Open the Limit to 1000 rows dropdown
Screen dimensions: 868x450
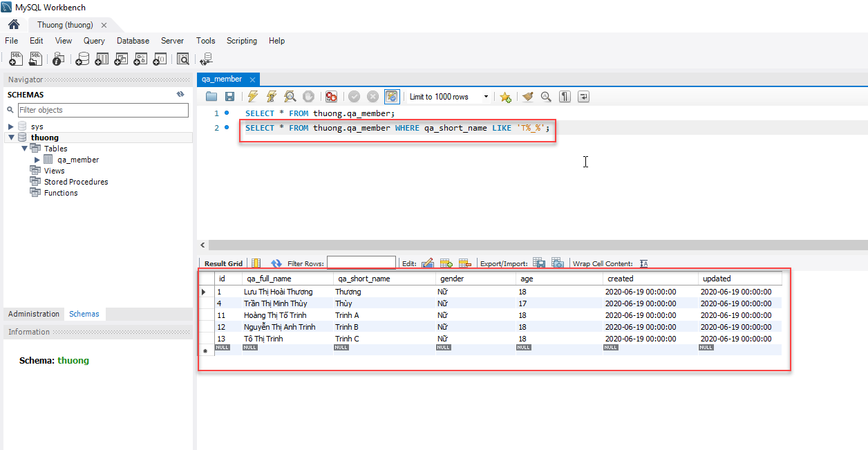[487, 97]
